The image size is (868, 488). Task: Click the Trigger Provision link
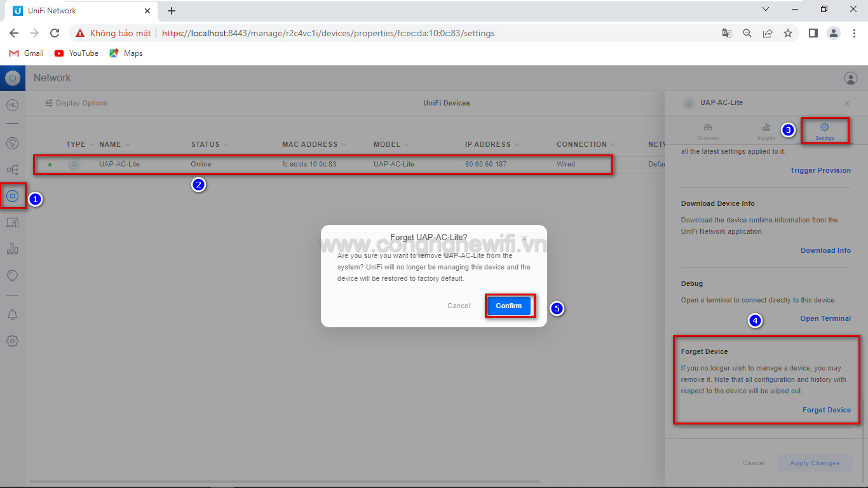[820, 170]
